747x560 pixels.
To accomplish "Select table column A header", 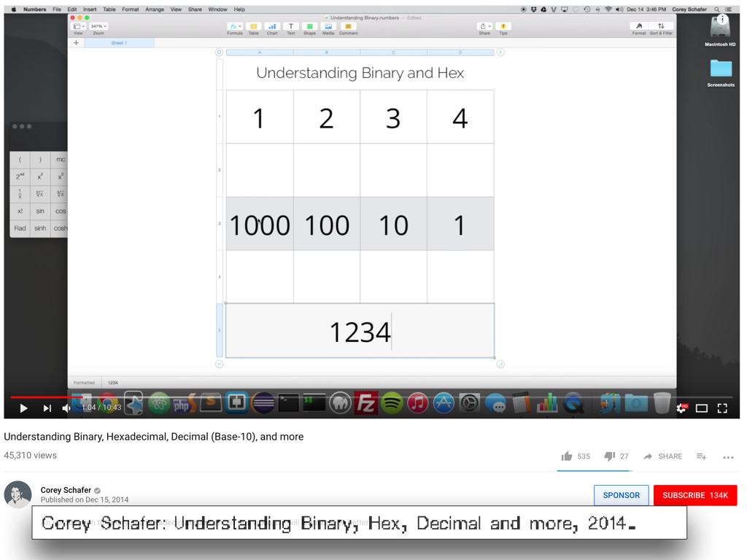I will [260, 52].
